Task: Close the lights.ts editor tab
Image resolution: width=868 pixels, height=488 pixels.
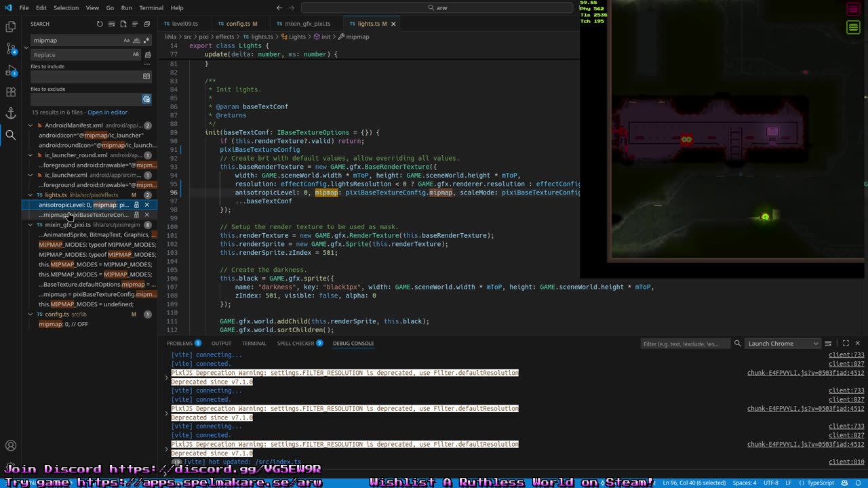Action: pyautogui.click(x=393, y=24)
